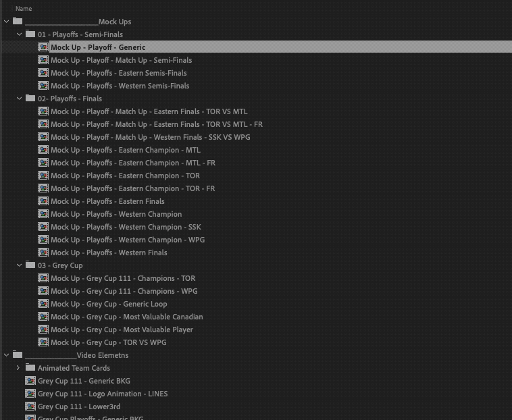Image resolution: width=512 pixels, height=420 pixels.
Task: Collapse the 03 - Grey Cup folder
Action: [20, 265]
